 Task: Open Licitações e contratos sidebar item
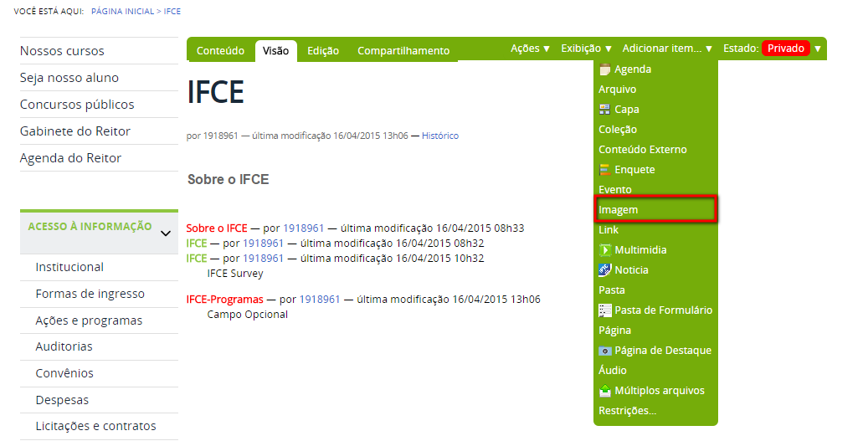pyautogui.click(x=95, y=426)
